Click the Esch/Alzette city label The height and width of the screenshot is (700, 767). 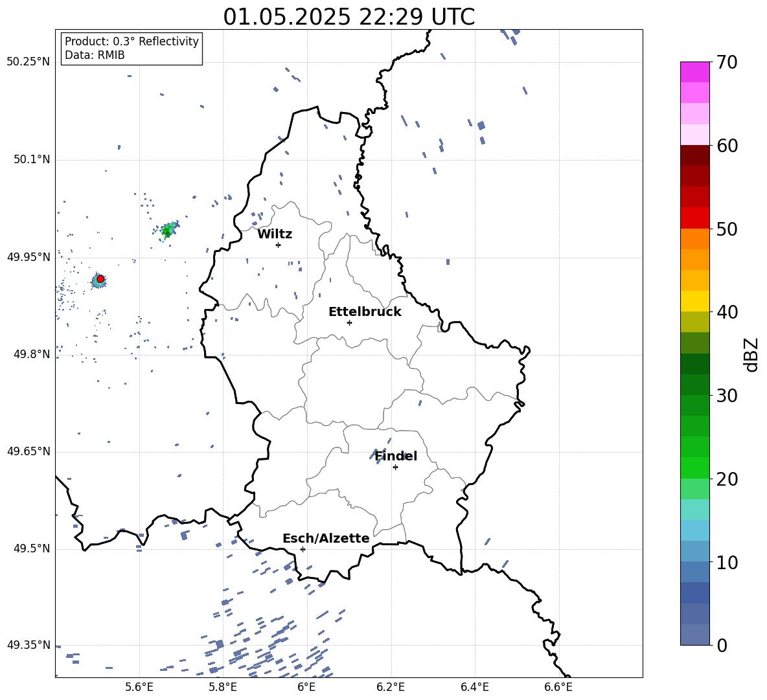(x=326, y=539)
